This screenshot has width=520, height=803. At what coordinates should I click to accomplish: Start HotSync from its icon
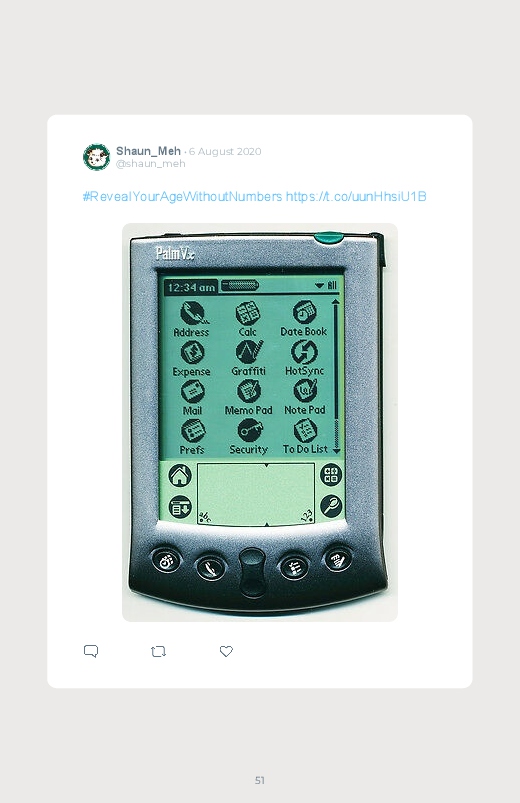click(304, 351)
